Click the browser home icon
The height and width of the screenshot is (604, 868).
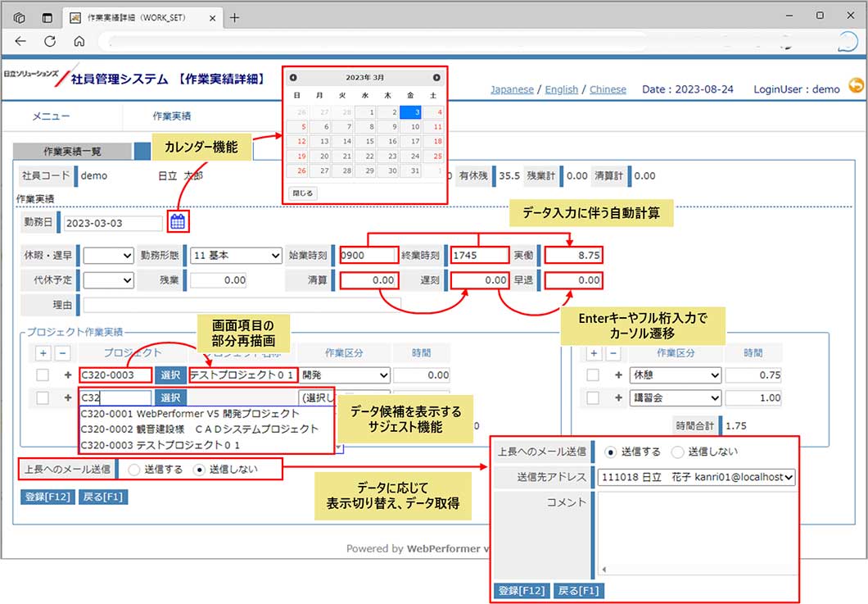tap(79, 41)
